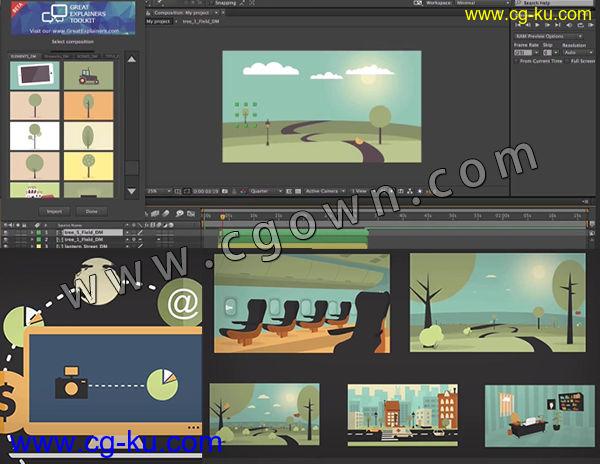Click yellow label color of lantern_Street_DM layer
The width and height of the screenshot is (600, 464).
39,246
